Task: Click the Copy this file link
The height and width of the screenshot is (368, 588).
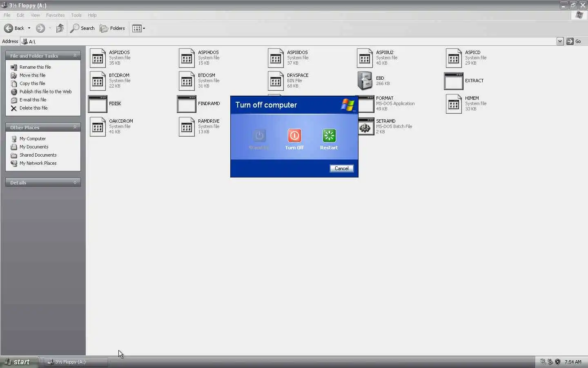Action: pyautogui.click(x=32, y=83)
